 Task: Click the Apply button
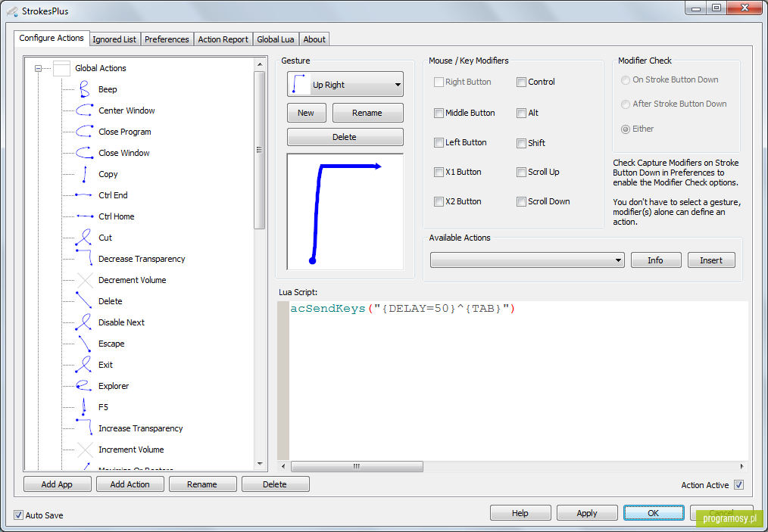(x=587, y=513)
